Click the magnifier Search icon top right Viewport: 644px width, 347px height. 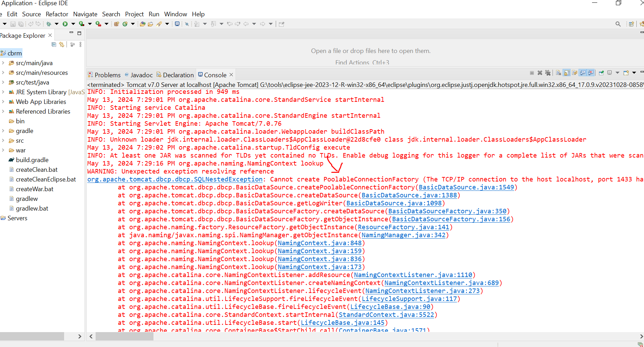[x=618, y=24]
